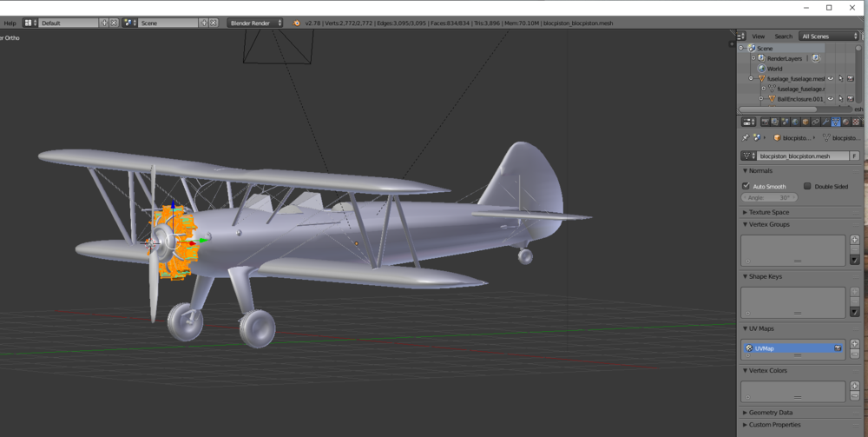Viewport: 868px width, 437px height.
Task: Open the Scene properties tab icon
Action: tap(785, 122)
